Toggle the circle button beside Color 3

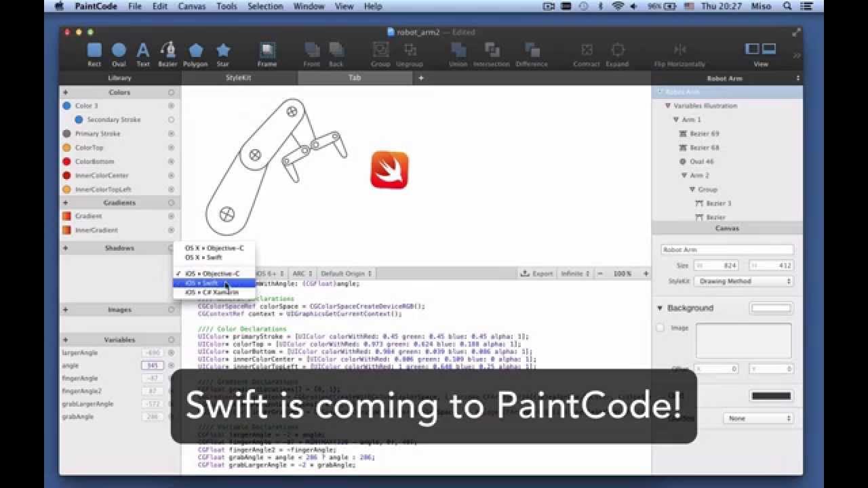pyautogui.click(x=171, y=106)
